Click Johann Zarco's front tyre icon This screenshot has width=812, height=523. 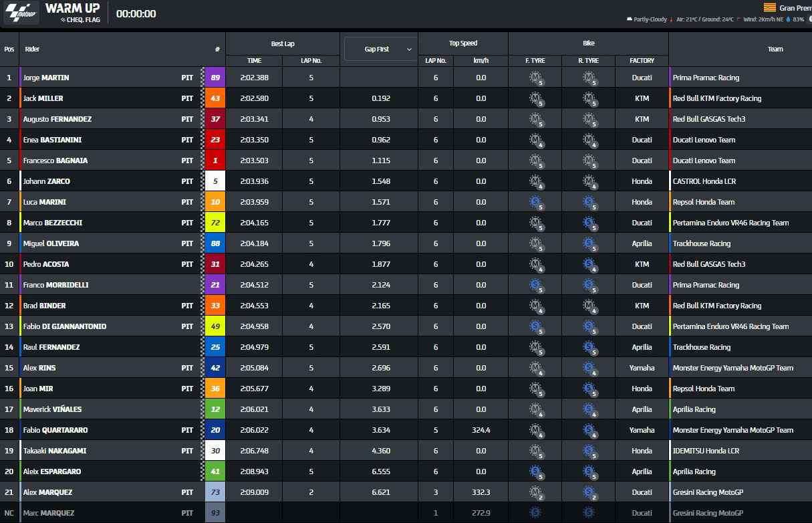(535, 182)
